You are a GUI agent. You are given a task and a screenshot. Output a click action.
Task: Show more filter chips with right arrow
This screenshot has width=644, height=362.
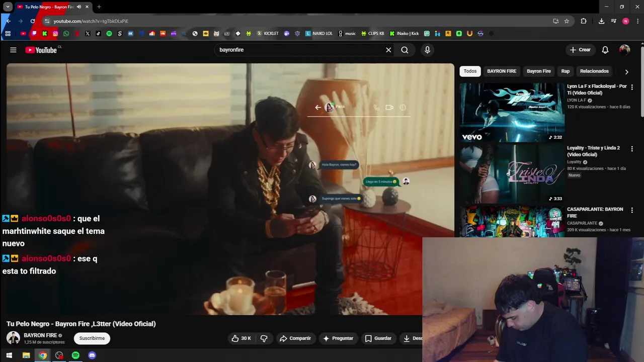pos(626,71)
